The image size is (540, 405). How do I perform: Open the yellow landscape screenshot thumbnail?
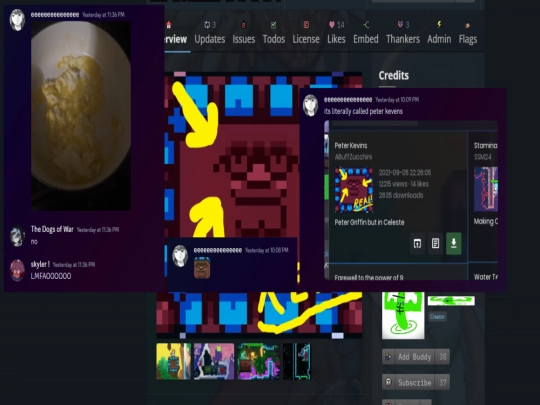coord(174,361)
